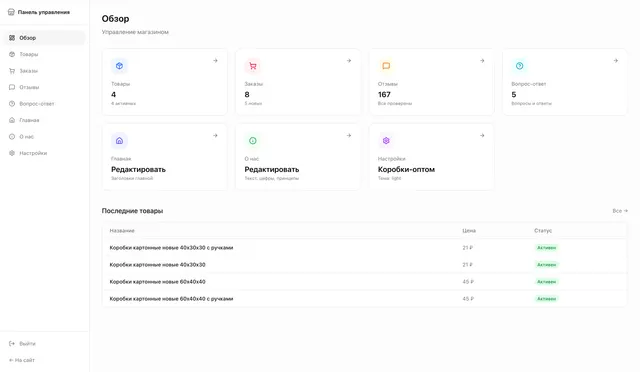The height and width of the screenshot is (372, 640).
Task: Open product Коробки картонные новые 40x30x30
Action: (158, 265)
